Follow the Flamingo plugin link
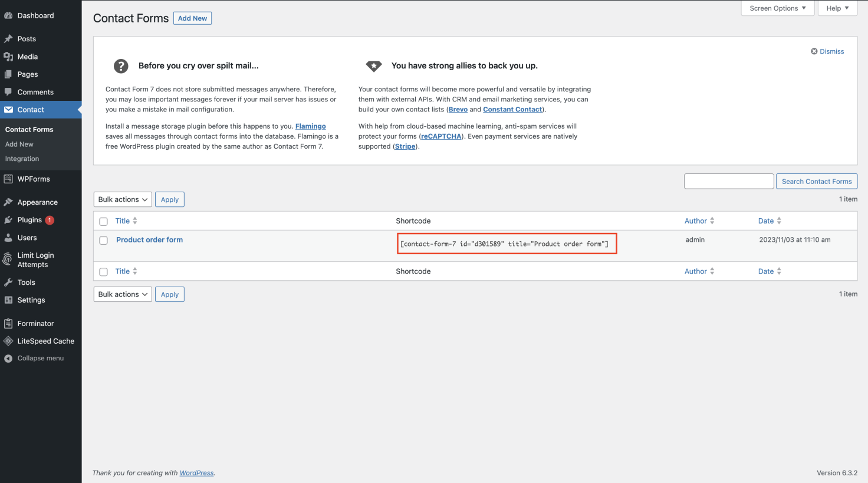Screen dimensions: 868x483 (310, 126)
